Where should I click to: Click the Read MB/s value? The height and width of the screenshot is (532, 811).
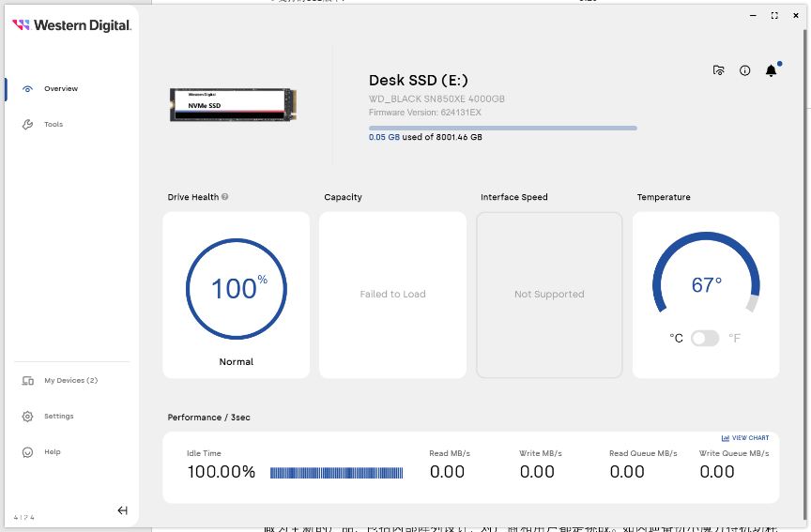pos(448,472)
